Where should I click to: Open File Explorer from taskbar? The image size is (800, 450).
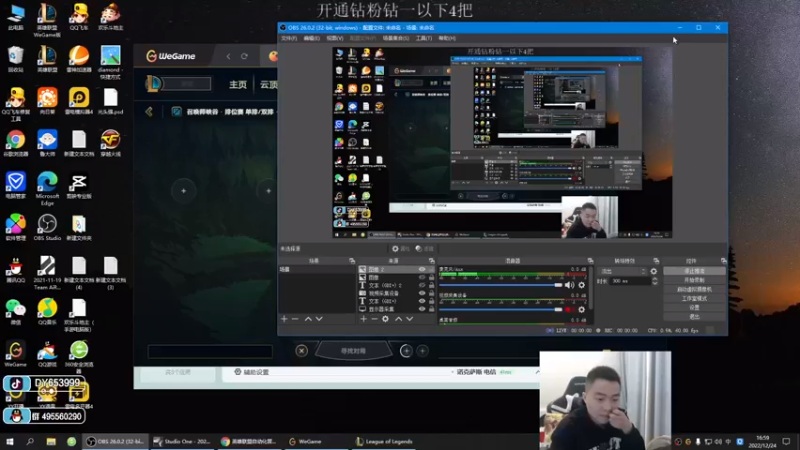click(51, 441)
